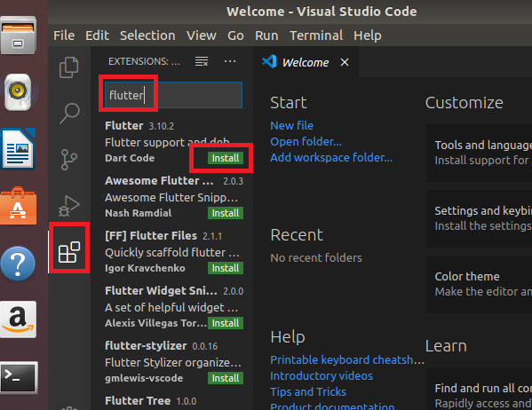Select Awesome Flutter extension entry title
Image resolution: width=532 pixels, height=410 pixels.
159,181
